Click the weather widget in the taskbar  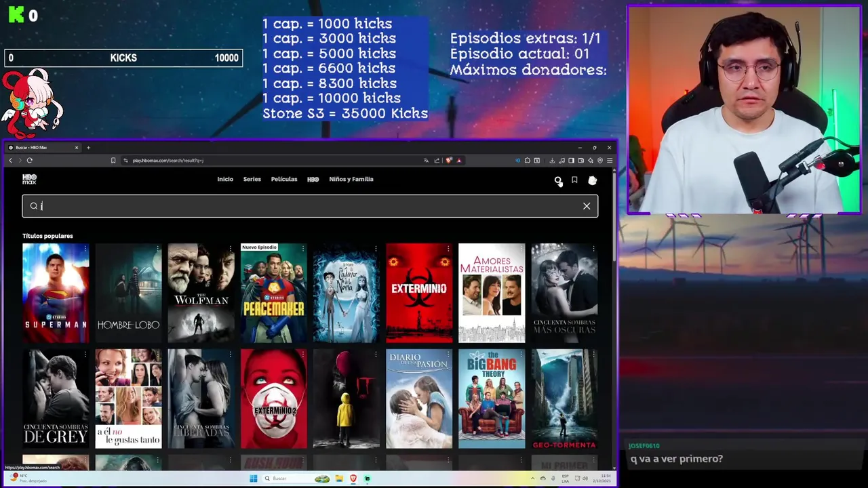(x=27, y=478)
